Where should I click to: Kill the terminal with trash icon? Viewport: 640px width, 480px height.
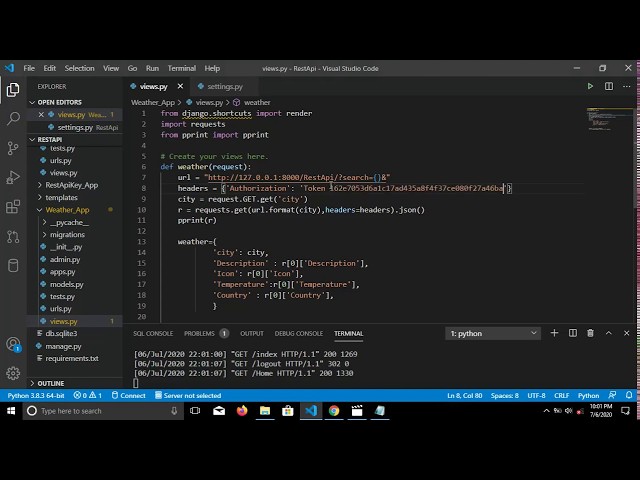590,333
